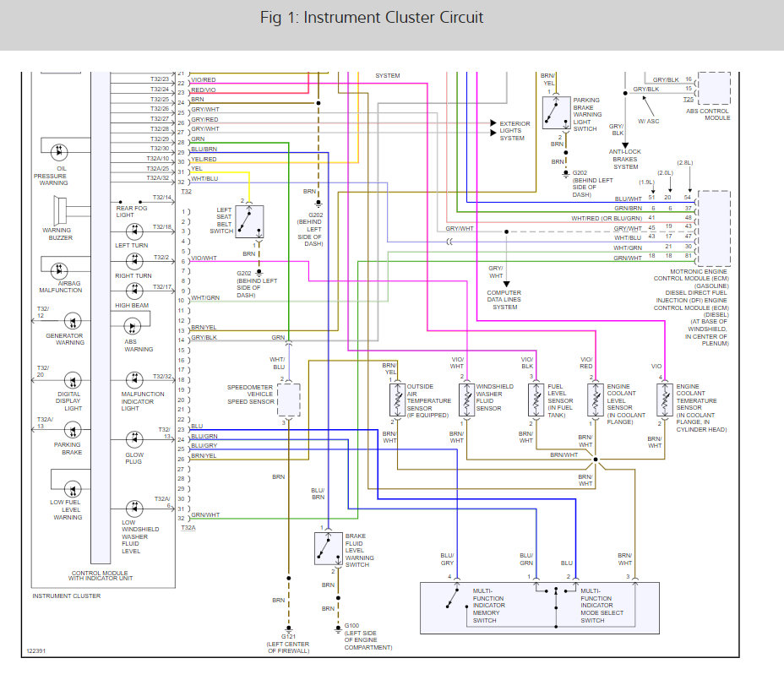This screenshot has height=680, width=784.
Task: Click the 'REAR FOG LIGHT' label
Action: pos(132,211)
